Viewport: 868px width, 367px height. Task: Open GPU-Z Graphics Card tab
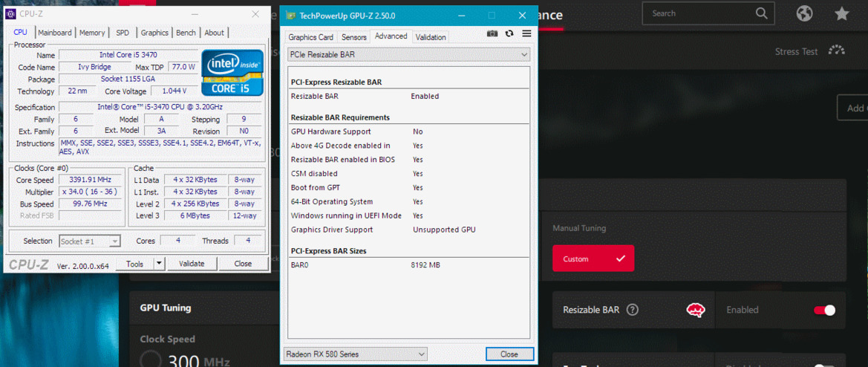[x=310, y=37]
